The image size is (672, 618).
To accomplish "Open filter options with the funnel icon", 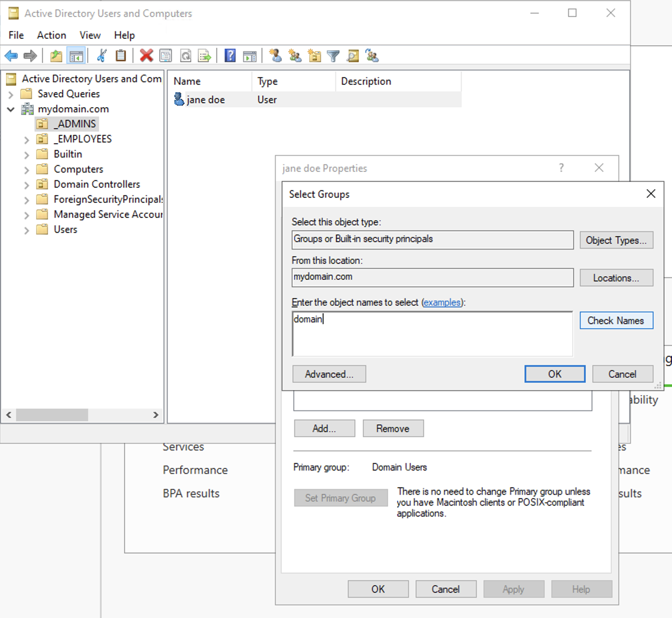I will [333, 56].
